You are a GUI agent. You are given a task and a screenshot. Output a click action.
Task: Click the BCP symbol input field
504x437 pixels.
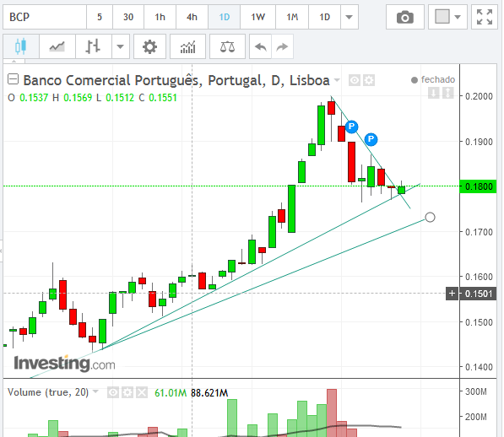[45, 17]
